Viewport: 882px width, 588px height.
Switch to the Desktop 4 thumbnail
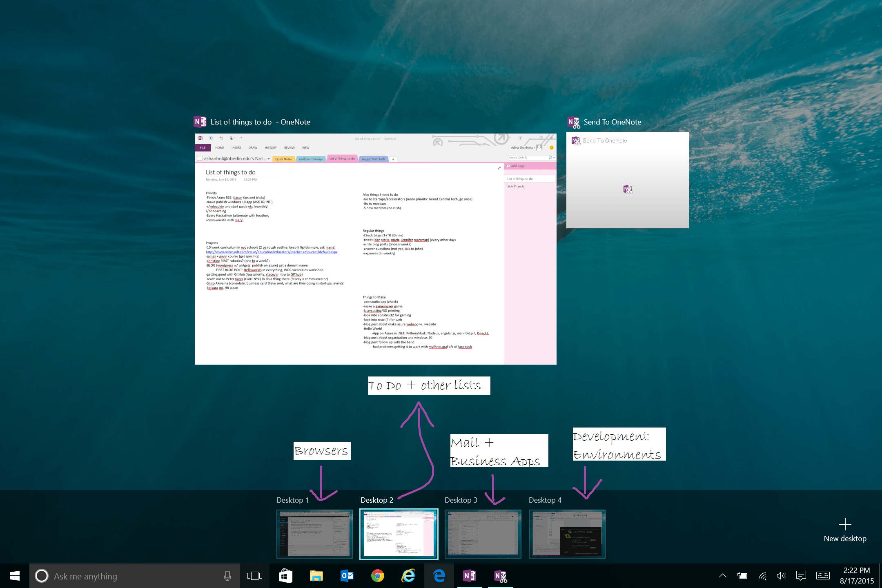click(567, 534)
